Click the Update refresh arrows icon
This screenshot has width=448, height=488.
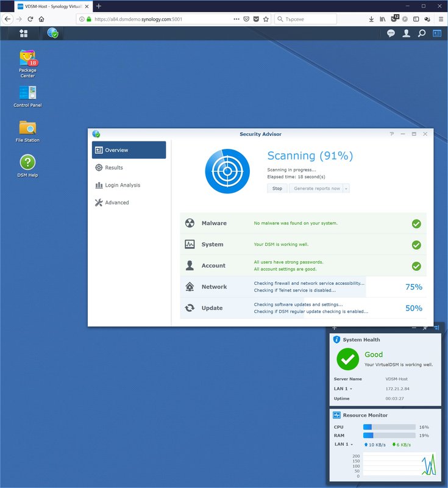(x=190, y=308)
